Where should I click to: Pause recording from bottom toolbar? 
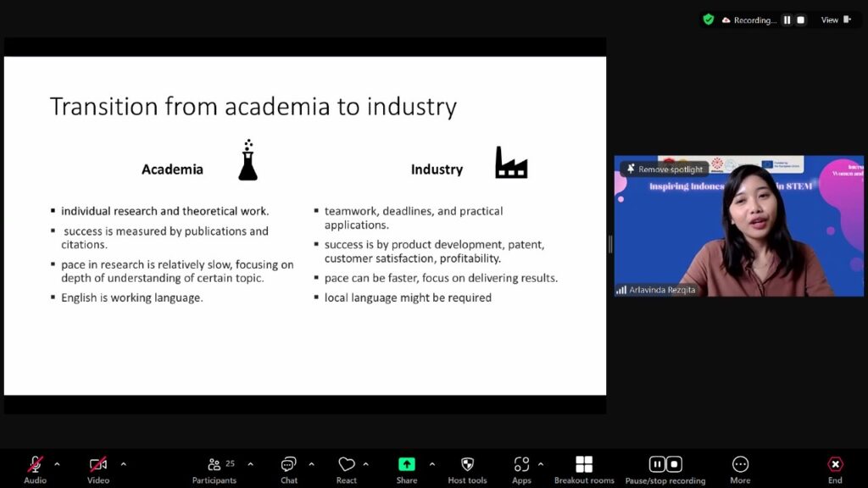pos(657,464)
